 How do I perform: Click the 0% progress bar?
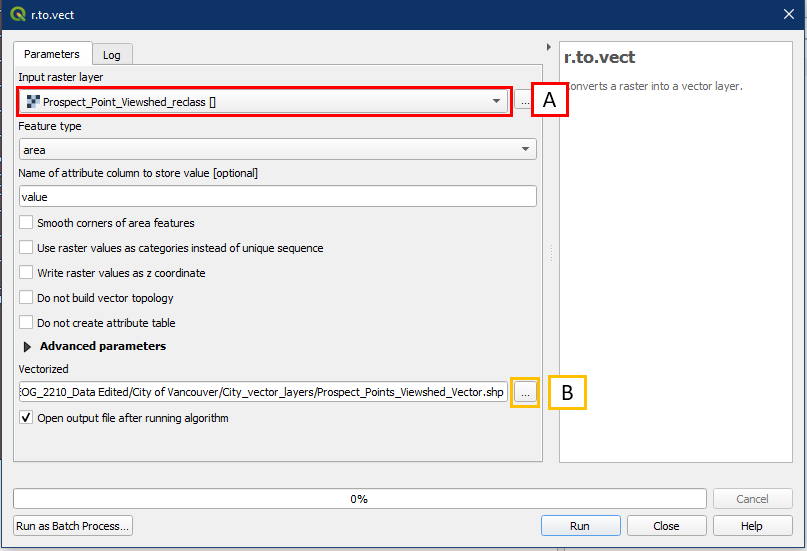(x=359, y=498)
